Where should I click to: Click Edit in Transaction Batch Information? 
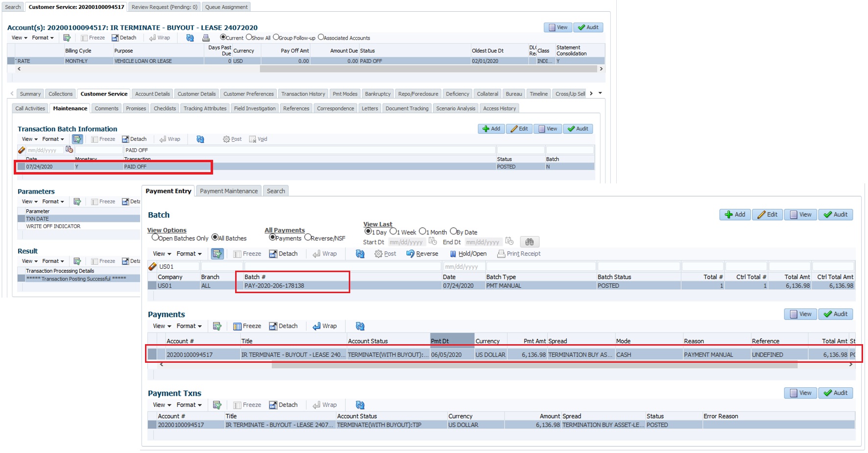[x=519, y=129]
